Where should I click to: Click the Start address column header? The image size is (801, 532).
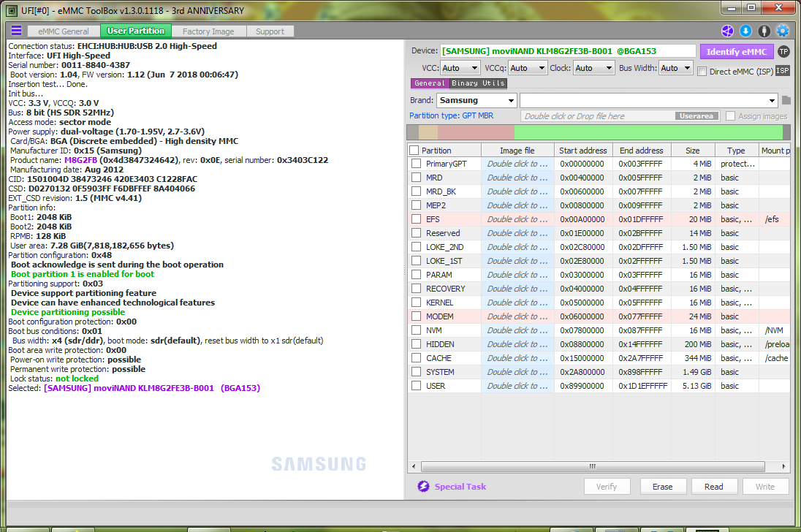click(583, 151)
